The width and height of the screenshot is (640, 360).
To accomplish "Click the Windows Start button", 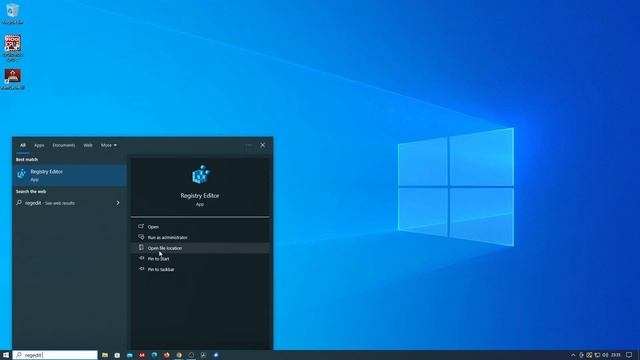I will click(x=6, y=355).
